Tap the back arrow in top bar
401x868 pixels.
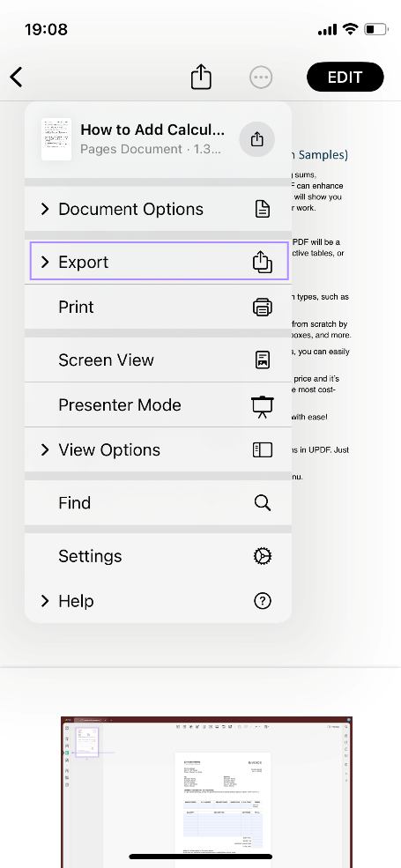[x=17, y=77]
